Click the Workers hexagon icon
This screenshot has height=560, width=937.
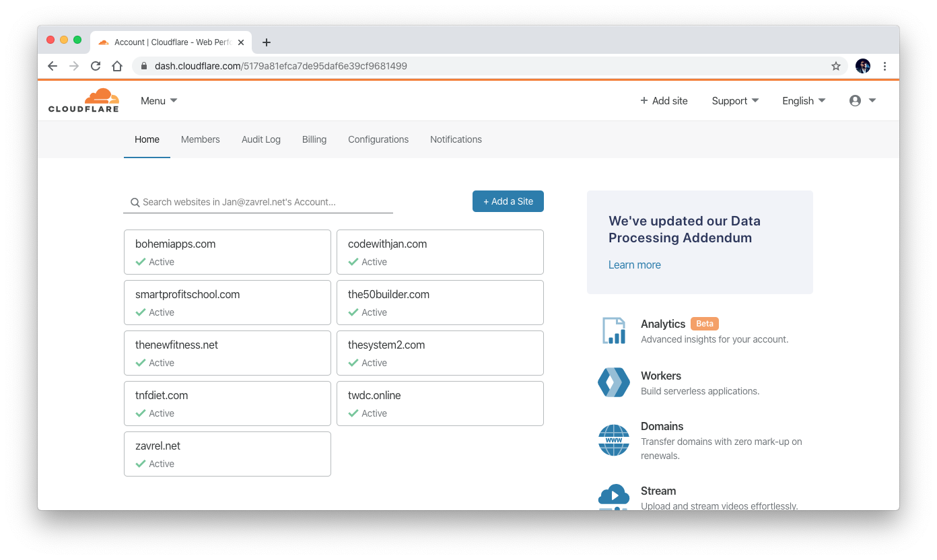coord(614,382)
